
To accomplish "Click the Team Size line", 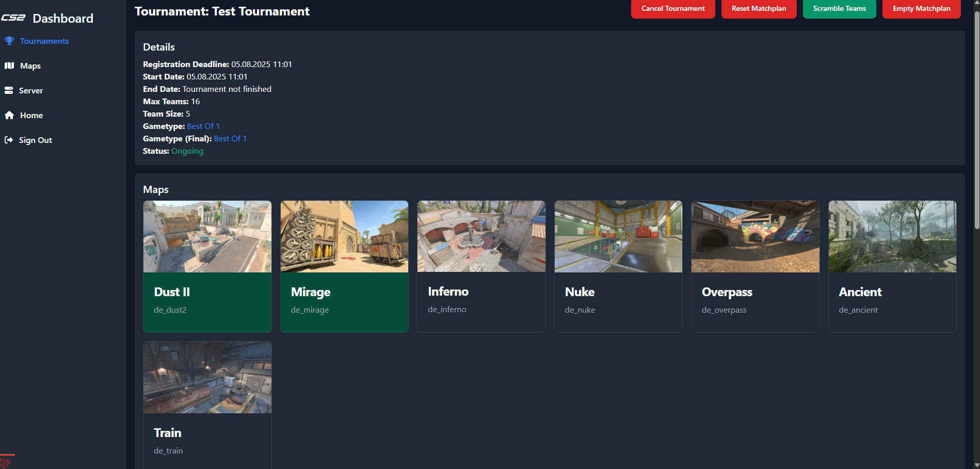I will 166,114.
